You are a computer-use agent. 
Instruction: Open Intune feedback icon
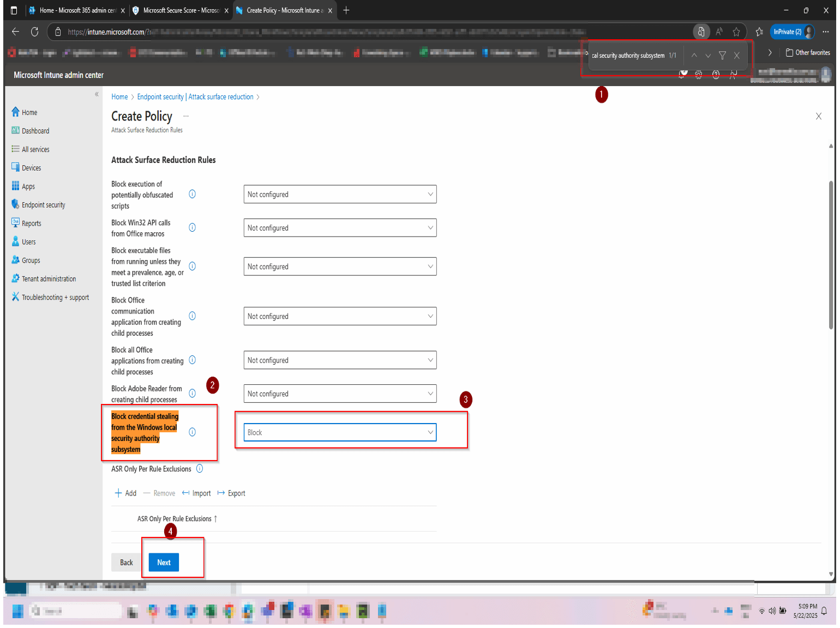click(x=733, y=75)
